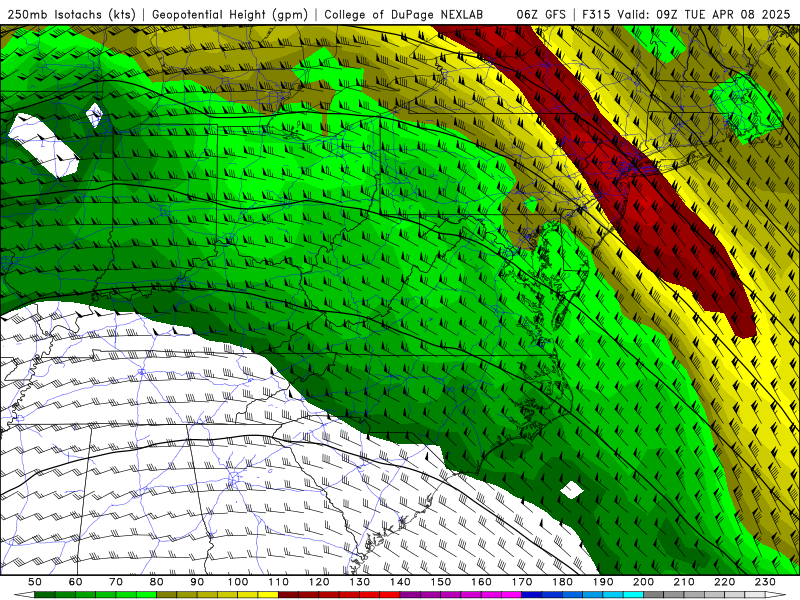The width and height of the screenshot is (800, 600).
Task: Click the legend value 60
Action: coord(76,582)
